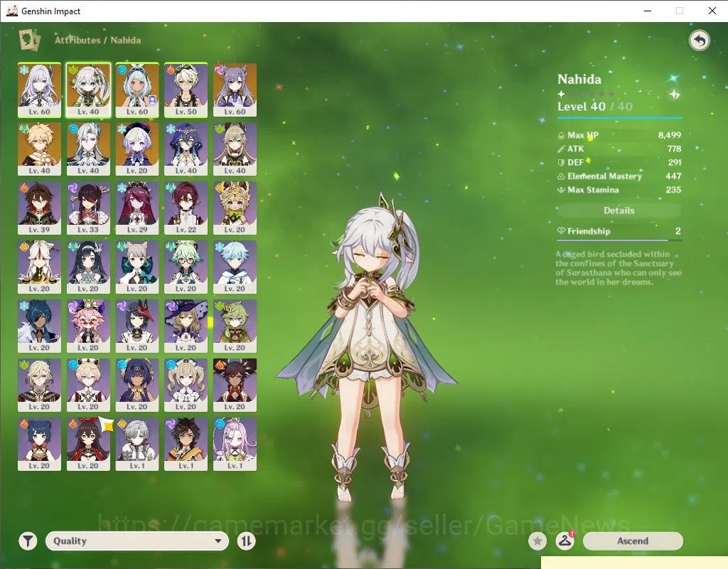Select Candace's portrait
The height and width of the screenshot is (569, 728).
pyautogui.click(x=137, y=385)
